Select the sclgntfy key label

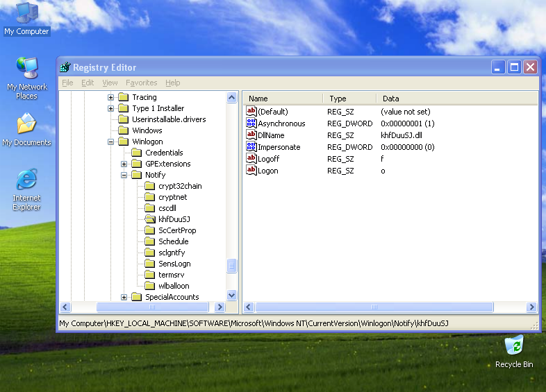[x=172, y=253]
